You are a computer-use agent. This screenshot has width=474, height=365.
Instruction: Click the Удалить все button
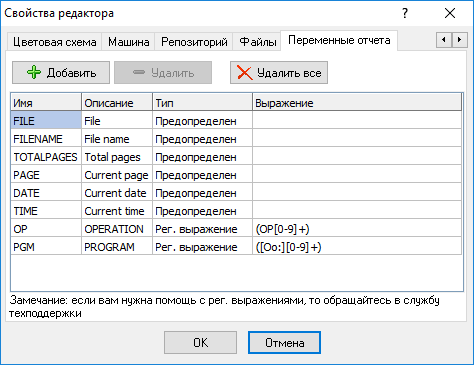[279, 72]
